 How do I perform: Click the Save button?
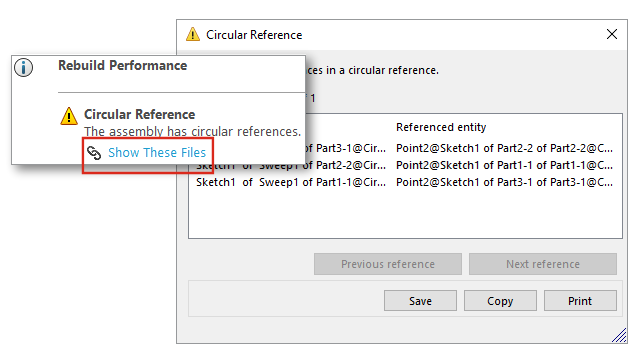[x=420, y=301]
